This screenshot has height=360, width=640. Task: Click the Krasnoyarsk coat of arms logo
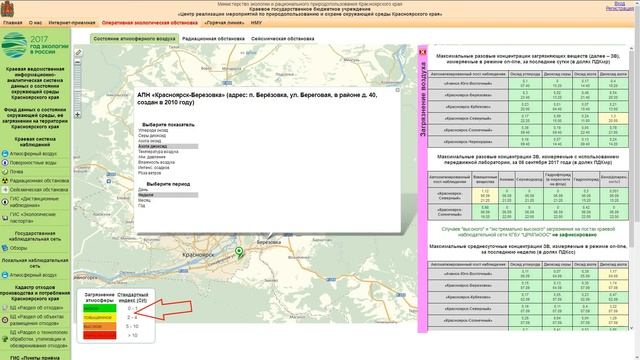[x=7, y=9]
